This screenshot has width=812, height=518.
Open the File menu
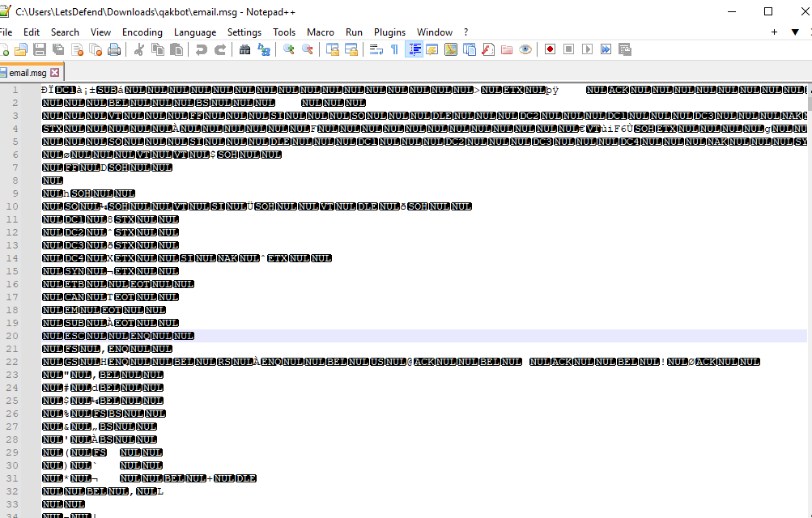click(x=6, y=32)
